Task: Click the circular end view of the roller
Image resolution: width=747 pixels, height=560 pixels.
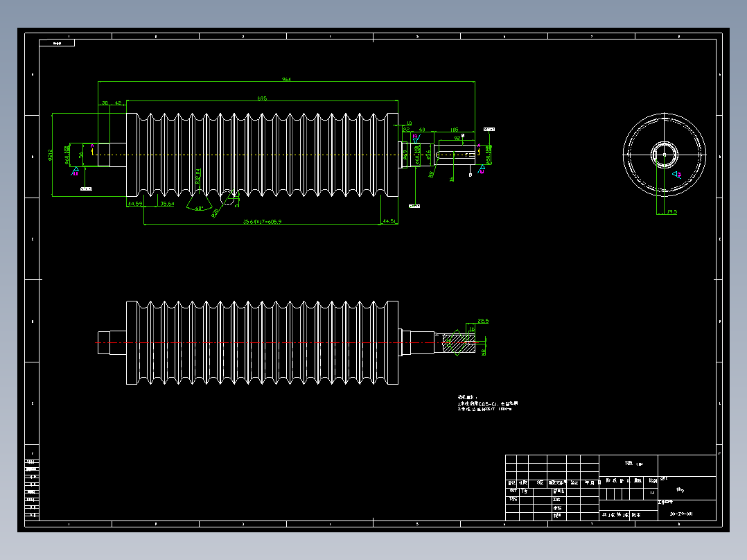Action: [x=665, y=155]
